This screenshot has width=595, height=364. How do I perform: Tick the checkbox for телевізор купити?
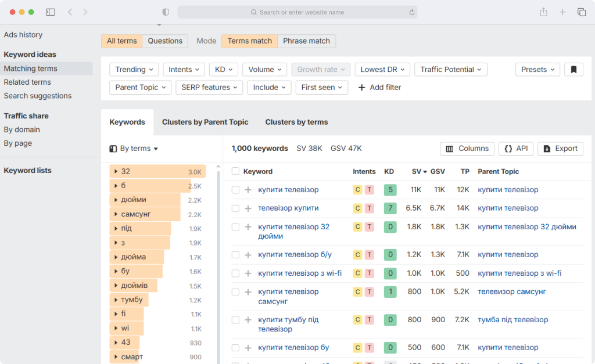(236, 208)
